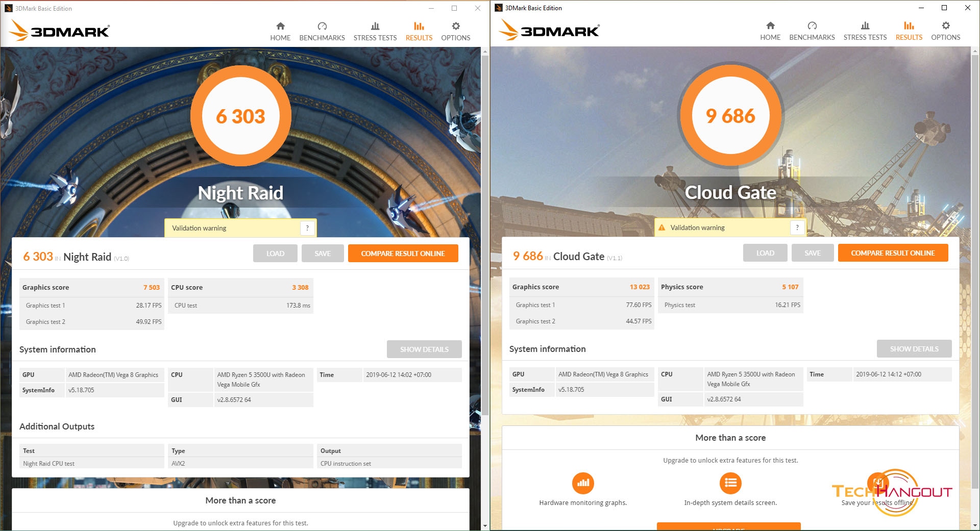Viewport: 980px width, 531px height.
Task: Open BENCHMARKS in the Cloud Gate window
Action: [812, 31]
